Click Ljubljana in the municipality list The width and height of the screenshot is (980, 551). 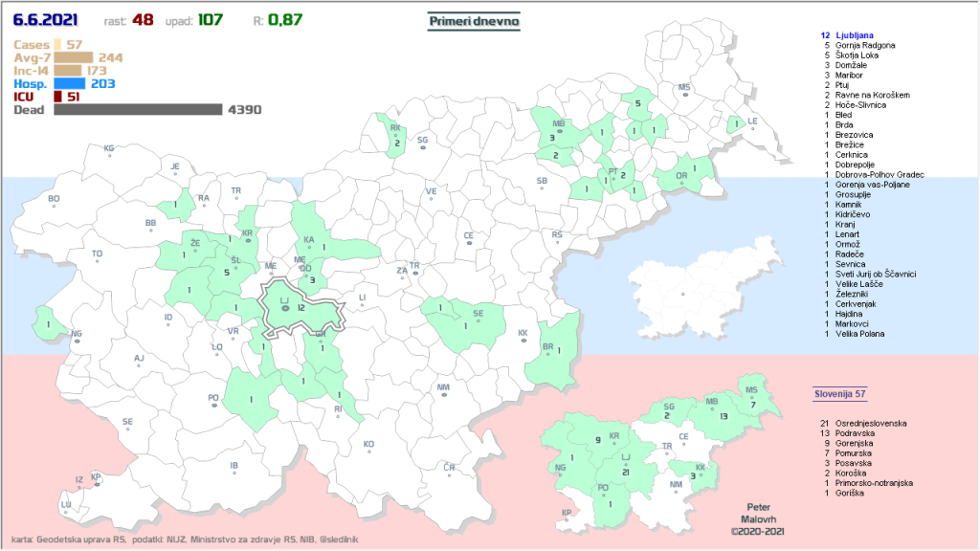tap(857, 35)
